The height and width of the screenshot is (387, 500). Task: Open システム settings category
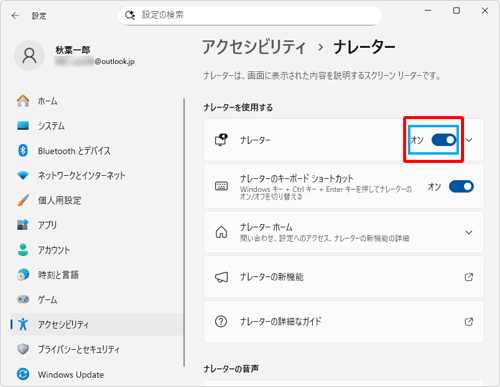97,126
